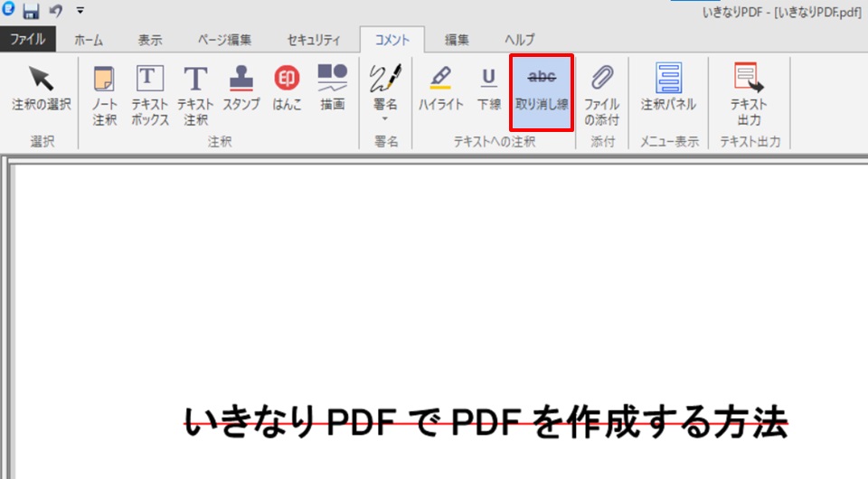The image size is (868, 479).
Task: Add a ノート注釈 sticky note
Action: [x=104, y=95]
